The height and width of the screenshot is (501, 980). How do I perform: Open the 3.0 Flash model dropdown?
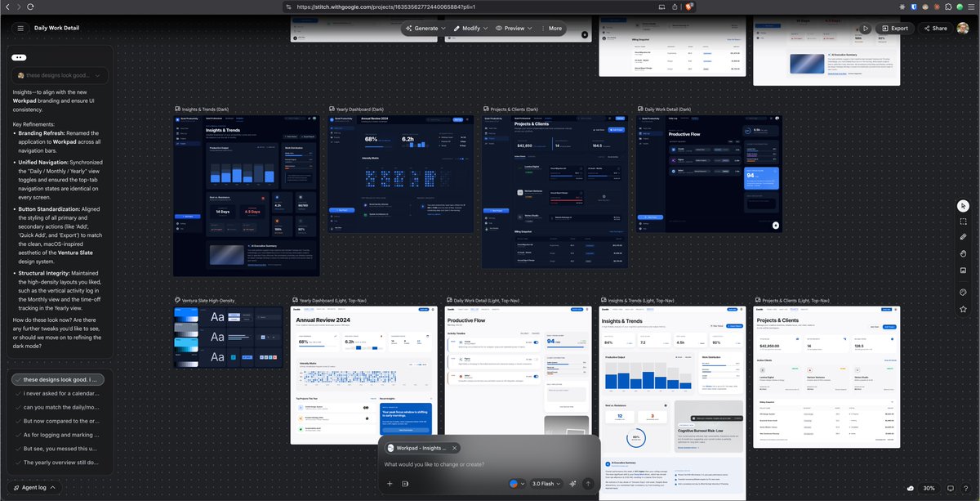pyautogui.click(x=546, y=484)
